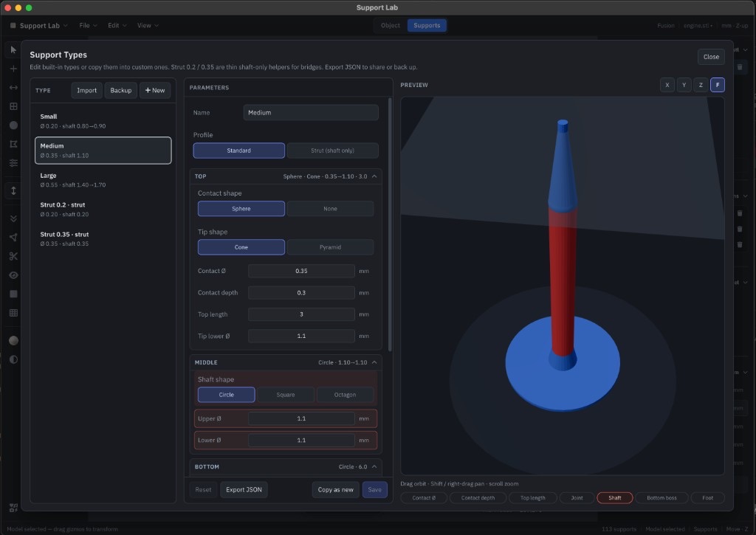Switch to the Supports tab
Image resolution: width=756 pixels, height=535 pixels.
coord(427,26)
